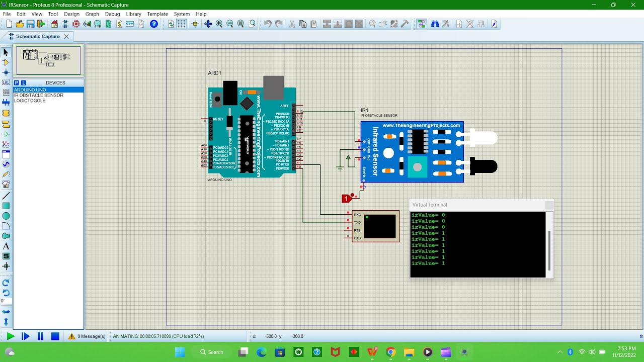This screenshot has height=362, width=644.
Task: Rotate clockwise using the rotate icon
Action: 6,283
